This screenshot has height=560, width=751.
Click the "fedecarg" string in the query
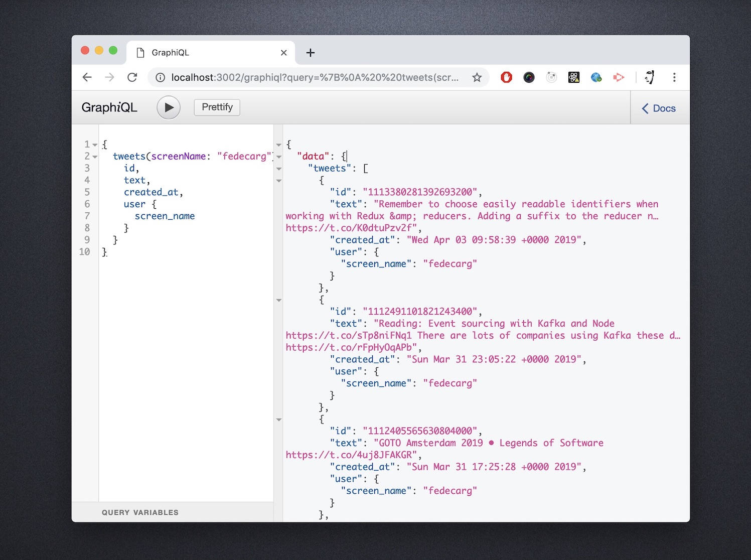point(244,156)
